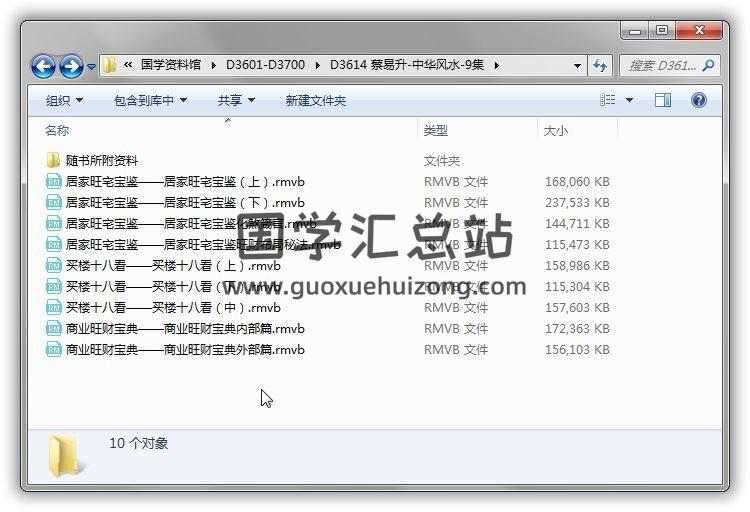Select the icon of the 115,304 KB file
This screenshot has height=512, width=750.
point(54,287)
